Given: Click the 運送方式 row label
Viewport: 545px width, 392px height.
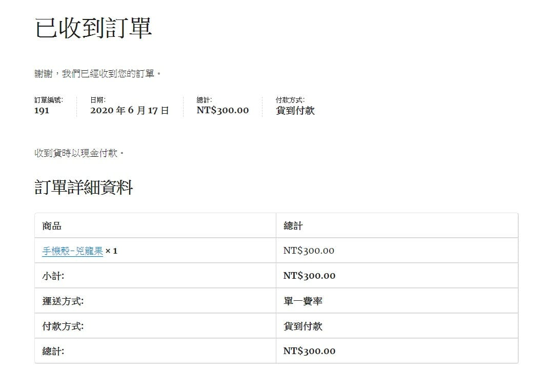Looking at the screenshot, I should (x=63, y=301).
